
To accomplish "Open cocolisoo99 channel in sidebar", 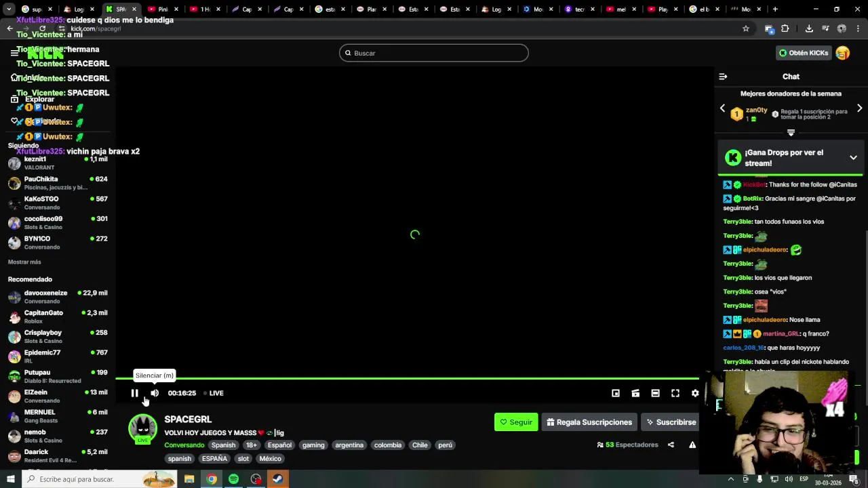I will [x=58, y=222].
